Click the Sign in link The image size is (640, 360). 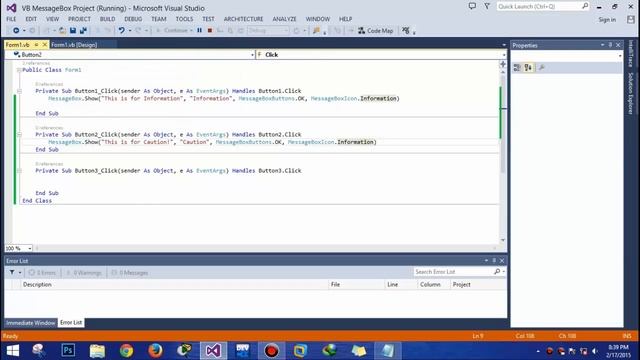click(x=607, y=20)
